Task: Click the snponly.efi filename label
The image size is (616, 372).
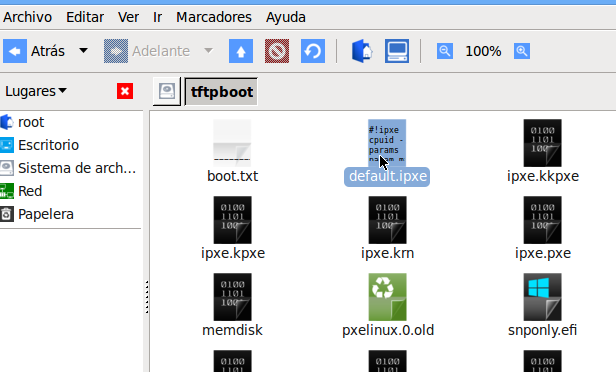Action: point(543,330)
